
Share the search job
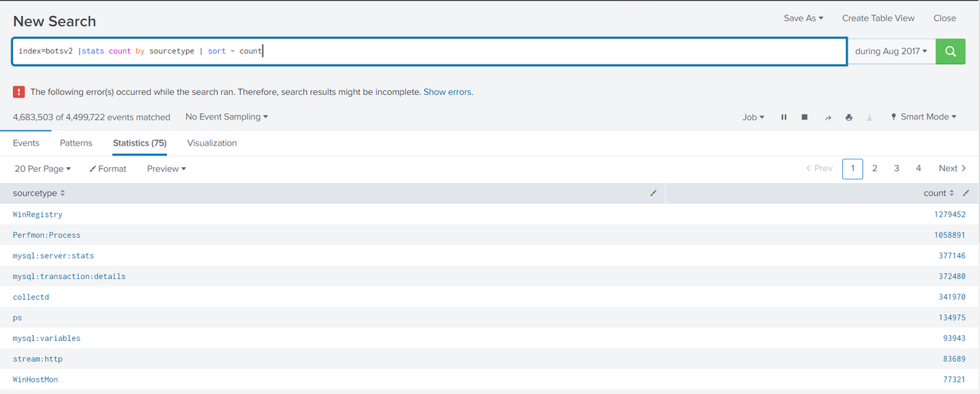pyautogui.click(x=828, y=117)
